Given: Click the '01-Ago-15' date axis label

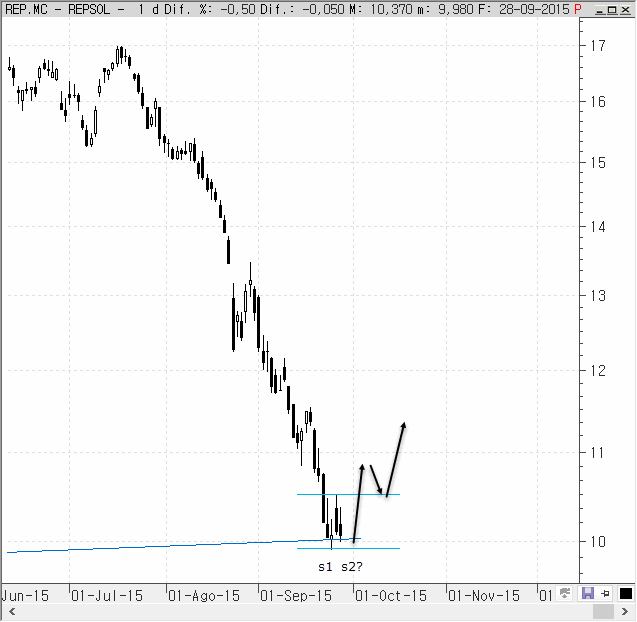Looking at the screenshot, I should click(204, 596).
